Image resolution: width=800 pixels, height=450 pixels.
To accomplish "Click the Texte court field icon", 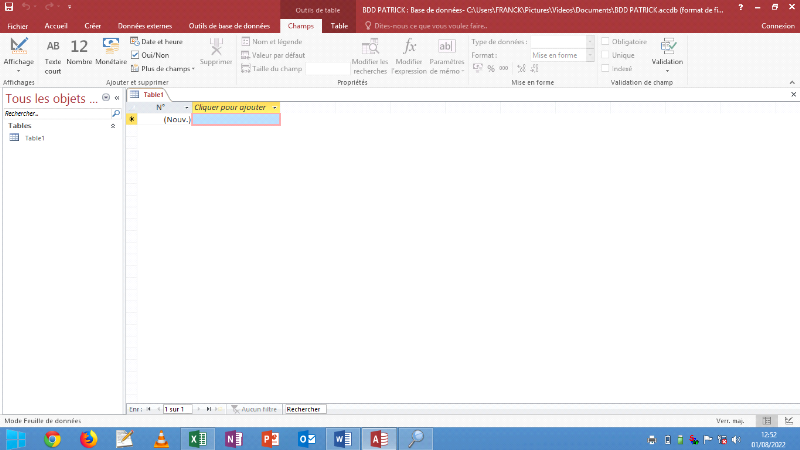I will pos(53,52).
